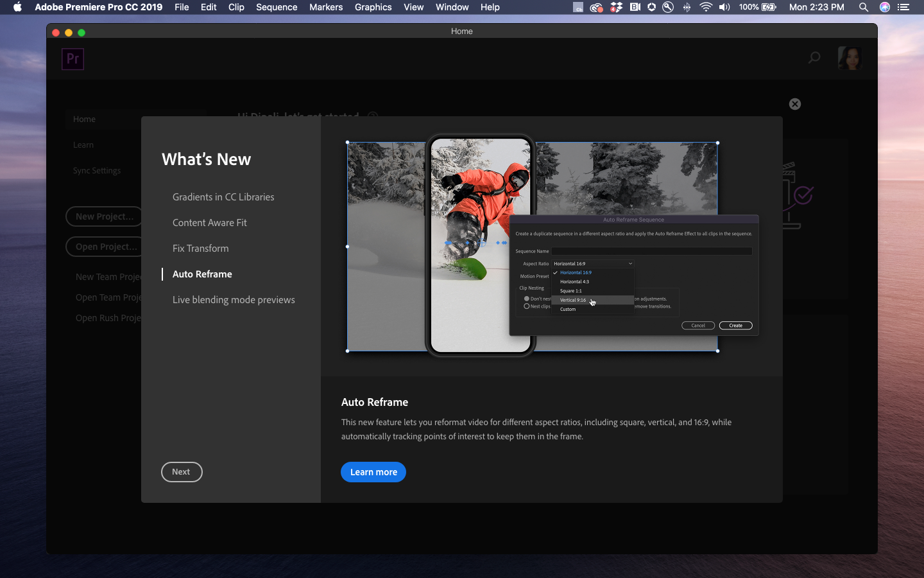Screen dimensions: 924x578
Task: Click the volume icon in menu bar
Action: [x=724, y=7]
